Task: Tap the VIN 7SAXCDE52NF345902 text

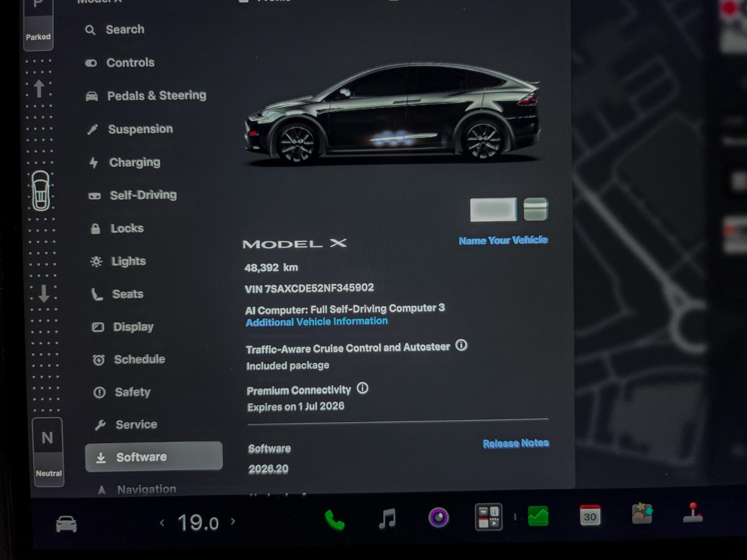Action: pos(309,288)
